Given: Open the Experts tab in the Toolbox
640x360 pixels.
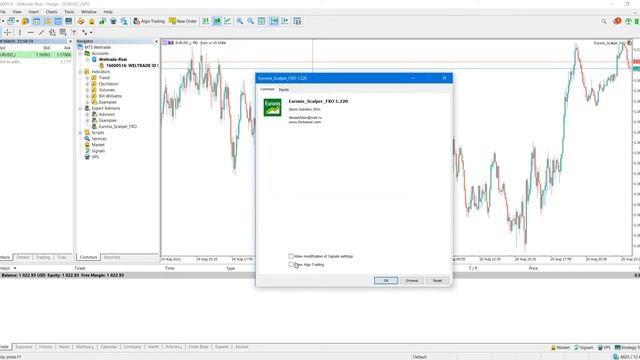Looking at the screenshot, I should pyautogui.click(x=222, y=347).
